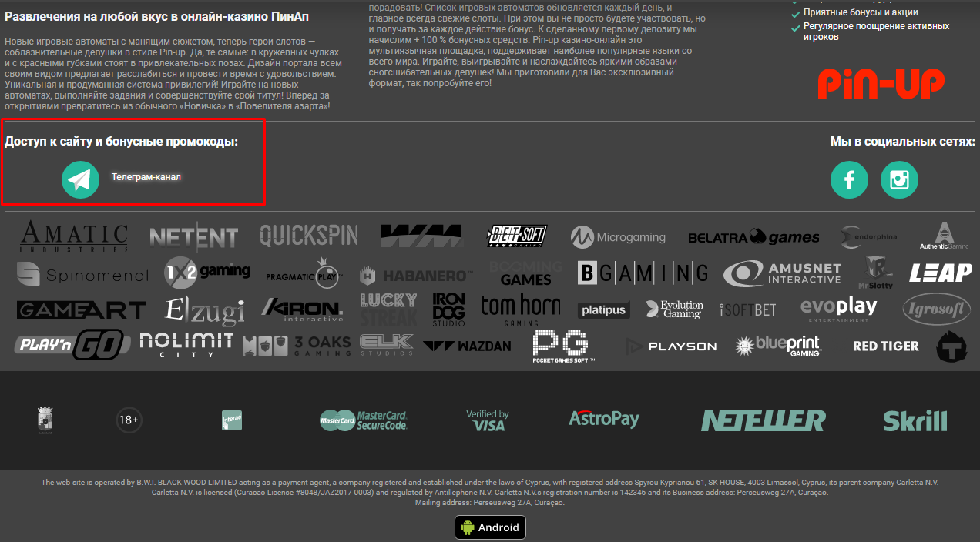Click the Android download button
Screen dimensions: 980x542
[x=490, y=527]
